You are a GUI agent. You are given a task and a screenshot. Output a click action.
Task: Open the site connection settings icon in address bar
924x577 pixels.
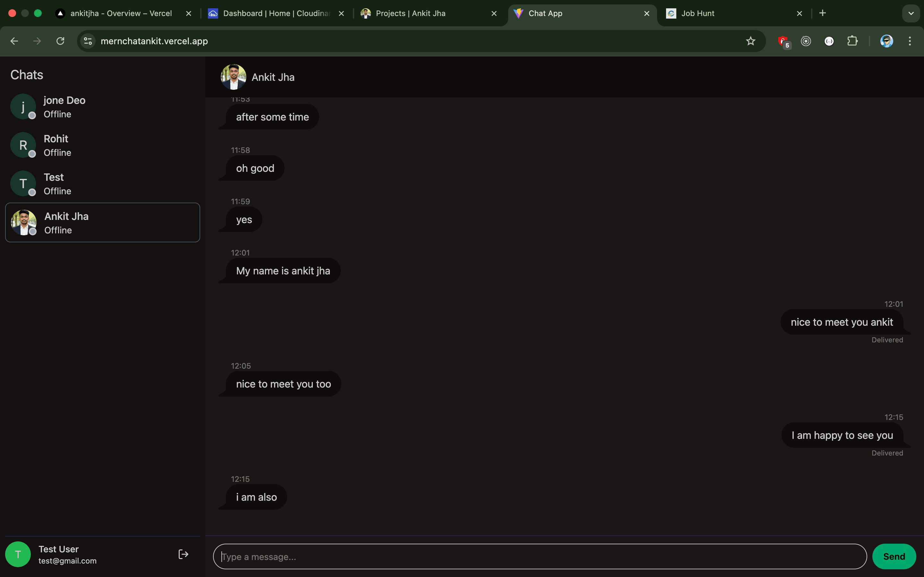click(88, 41)
